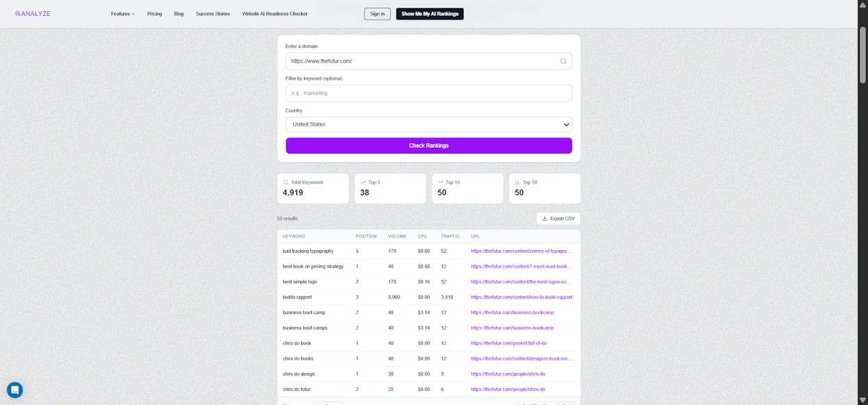Open the chat widget bubble icon

tap(15, 390)
